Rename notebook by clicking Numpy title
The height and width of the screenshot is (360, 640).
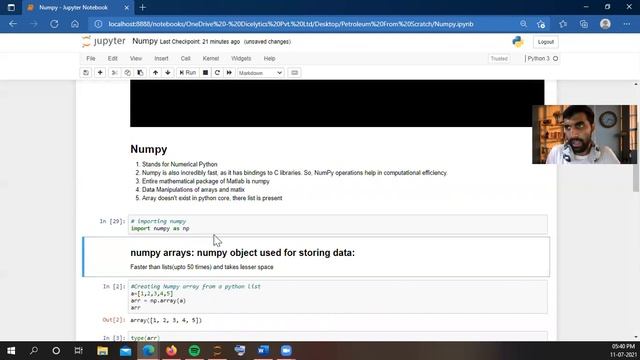click(145, 41)
